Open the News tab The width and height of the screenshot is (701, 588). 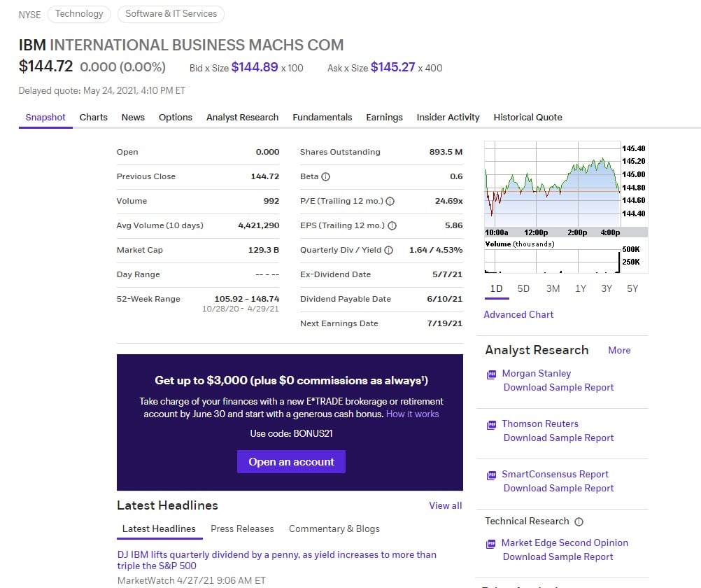133,117
